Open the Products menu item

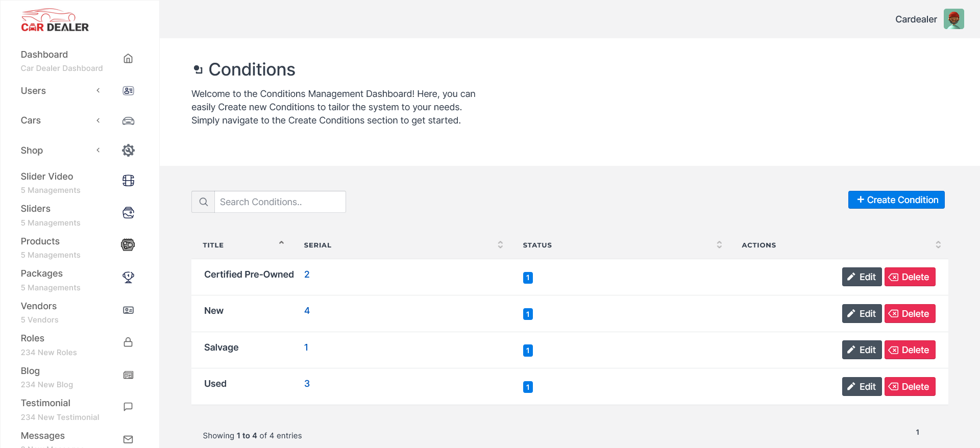(x=40, y=241)
